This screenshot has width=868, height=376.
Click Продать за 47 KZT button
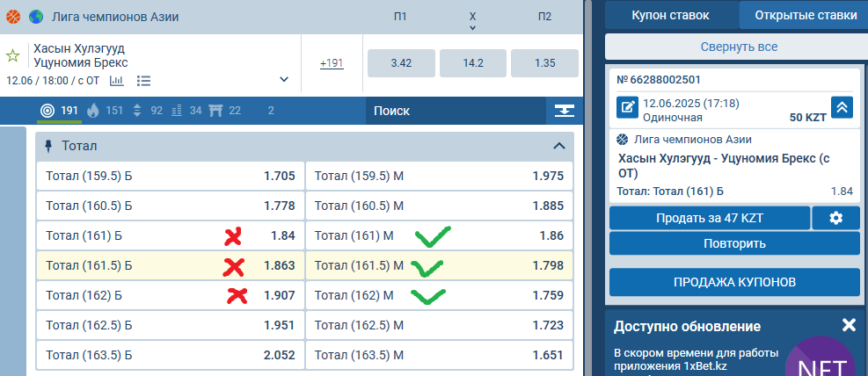(x=709, y=218)
